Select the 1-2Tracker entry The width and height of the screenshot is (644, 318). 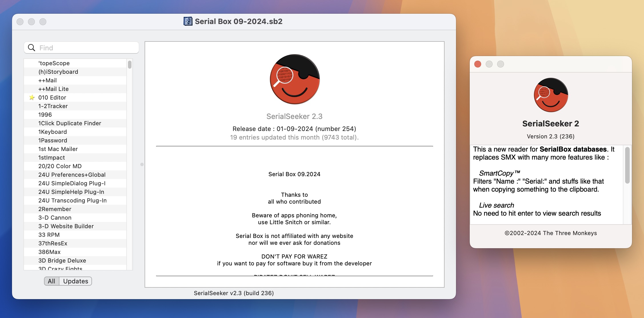click(75, 106)
